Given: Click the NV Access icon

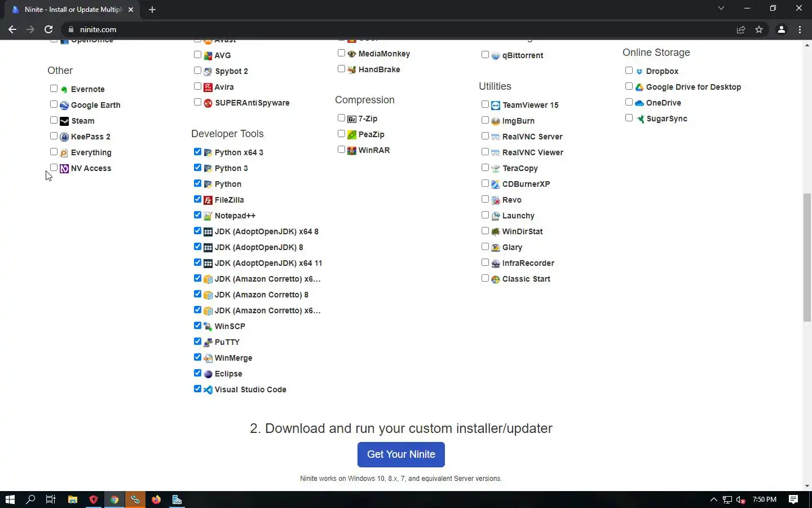Looking at the screenshot, I should [64, 168].
